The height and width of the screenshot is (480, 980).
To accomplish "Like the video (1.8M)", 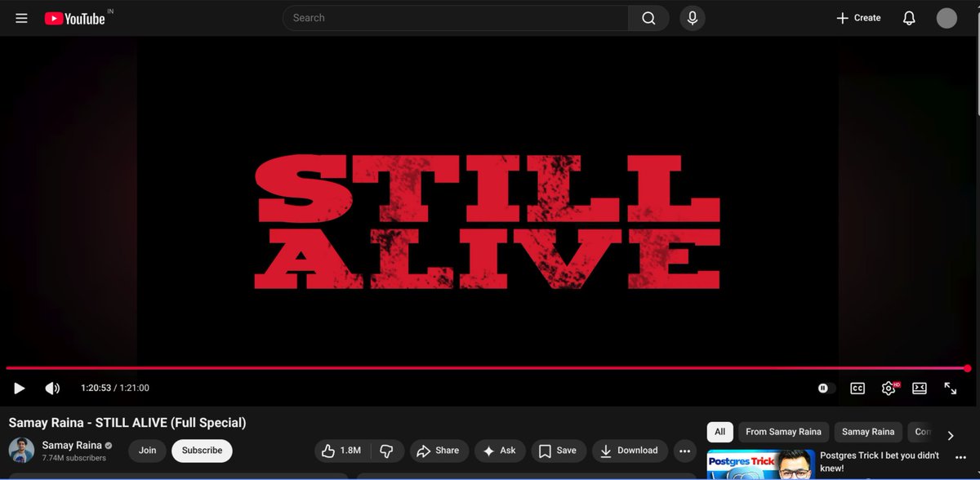I will [x=342, y=451].
